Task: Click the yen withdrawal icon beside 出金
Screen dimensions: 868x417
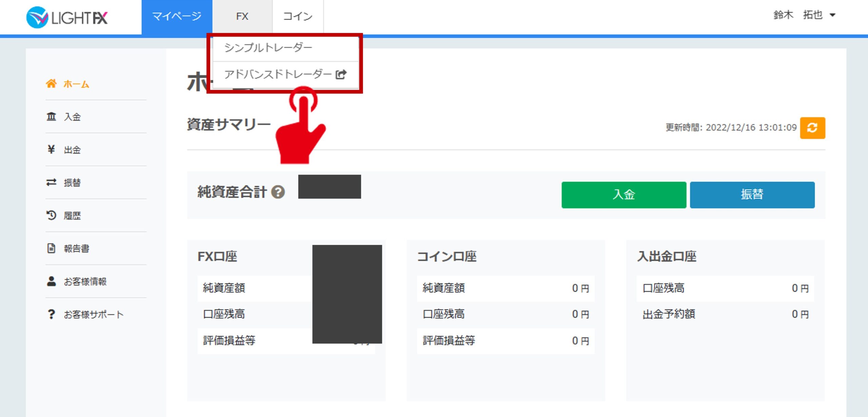Action: [x=51, y=149]
